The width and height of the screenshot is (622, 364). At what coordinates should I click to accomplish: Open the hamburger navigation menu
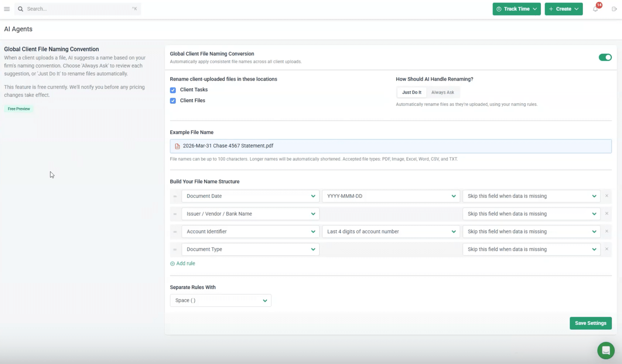tap(7, 9)
